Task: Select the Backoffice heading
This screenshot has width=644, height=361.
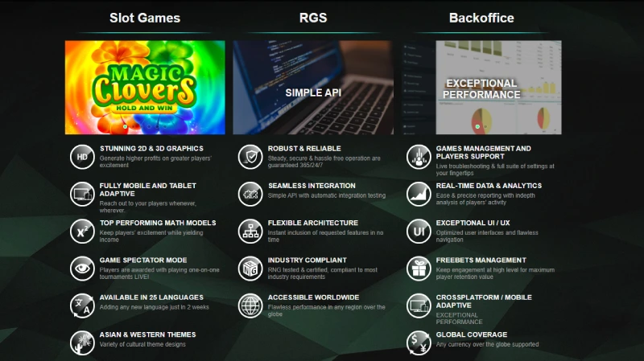Action: click(x=481, y=18)
